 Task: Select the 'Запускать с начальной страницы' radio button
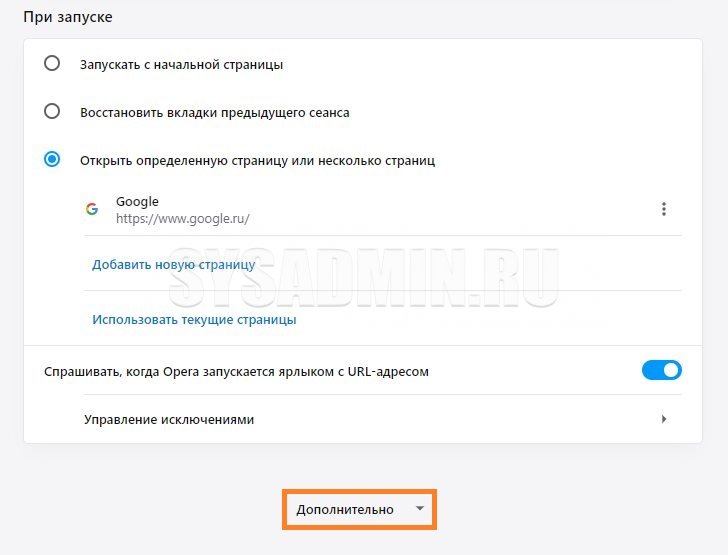tap(52, 64)
